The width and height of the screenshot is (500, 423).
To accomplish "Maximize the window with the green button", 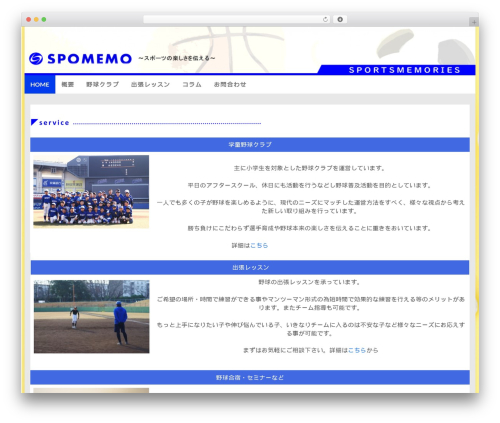I will click(44, 20).
